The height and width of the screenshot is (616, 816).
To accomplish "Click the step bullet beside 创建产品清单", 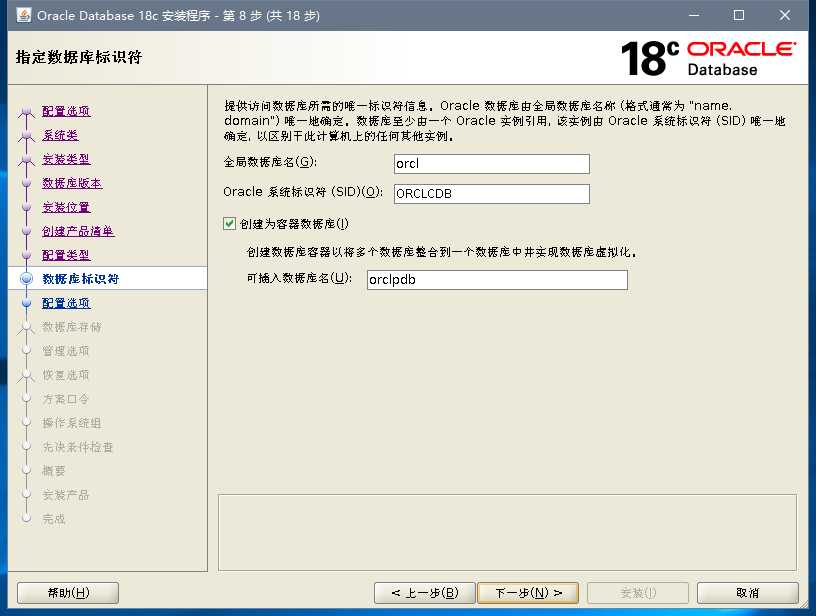I will (26, 231).
